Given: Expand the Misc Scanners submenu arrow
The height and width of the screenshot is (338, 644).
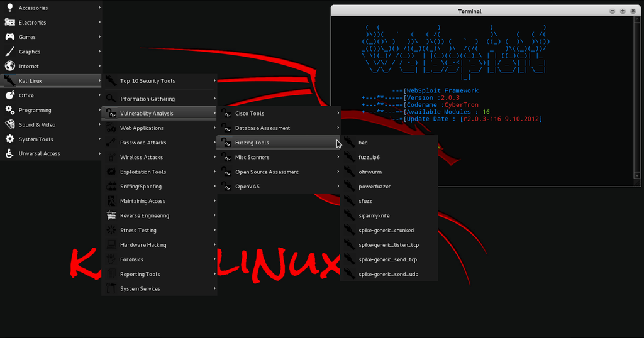Looking at the screenshot, I should pos(338,157).
